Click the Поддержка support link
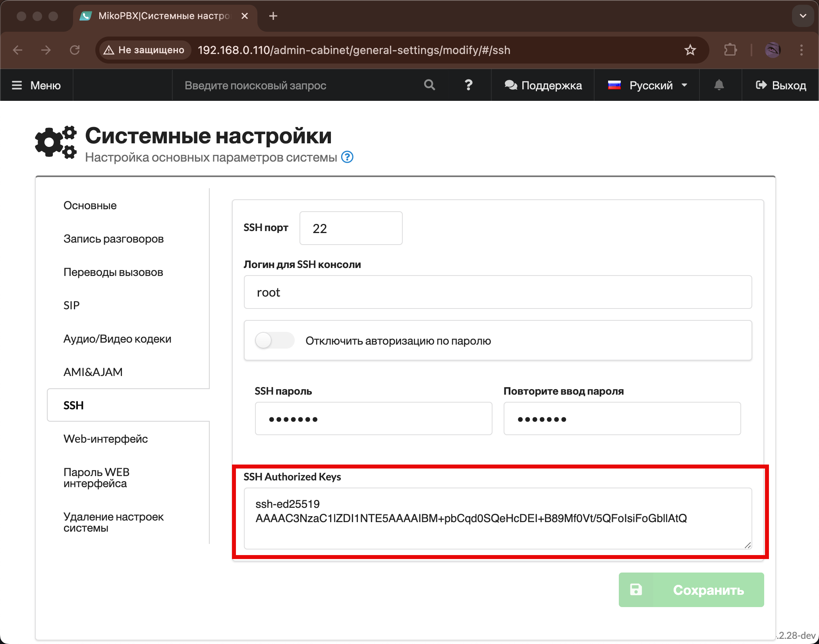The height and width of the screenshot is (644, 819). pyautogui.click(x=543, y=85)
